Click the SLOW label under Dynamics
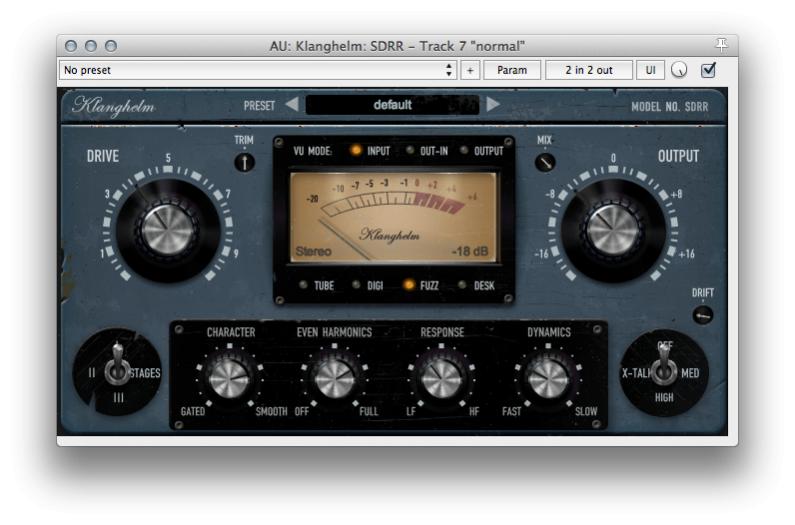This screenshot has height=525, width=795. pyautogui.click(x=586, y=411)
